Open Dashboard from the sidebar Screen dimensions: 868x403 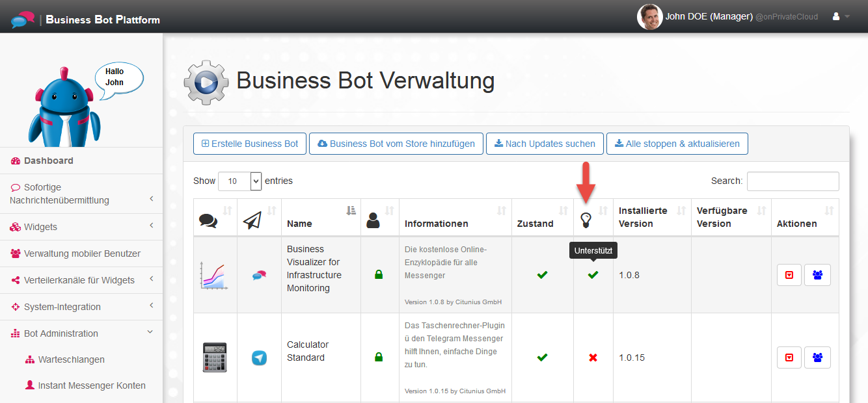coord(48,161)
